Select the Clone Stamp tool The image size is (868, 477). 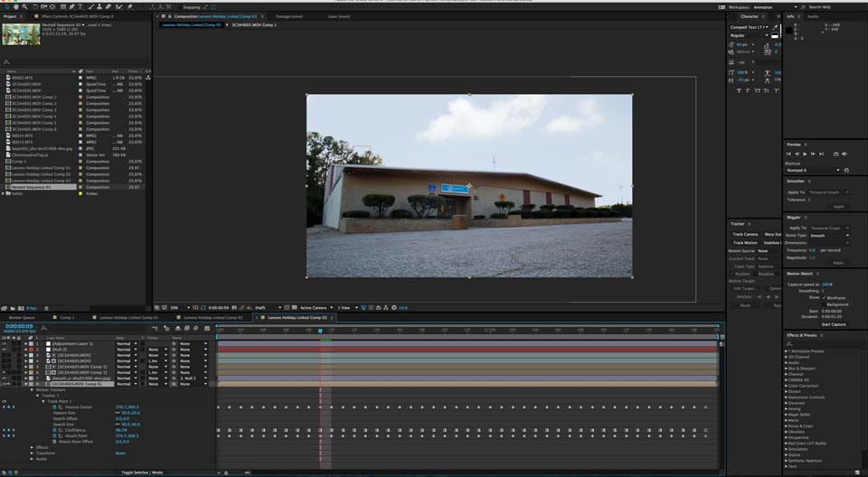(99, 6)
